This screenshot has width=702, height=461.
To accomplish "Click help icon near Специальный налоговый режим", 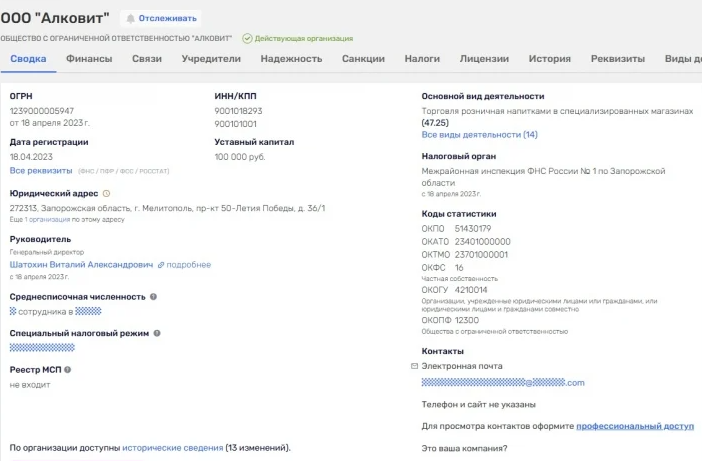I will coord(157,333).
